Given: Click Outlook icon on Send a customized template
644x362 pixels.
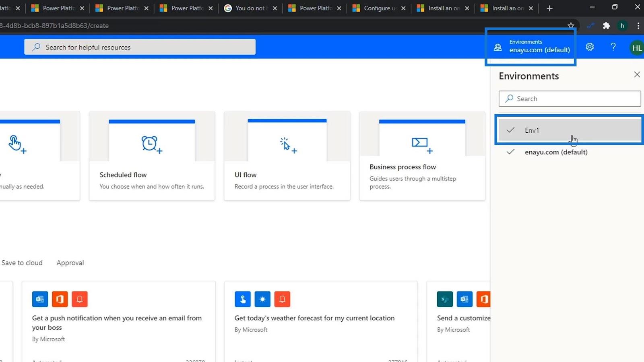Looking at the screenshot, I should tap(464, 299).
